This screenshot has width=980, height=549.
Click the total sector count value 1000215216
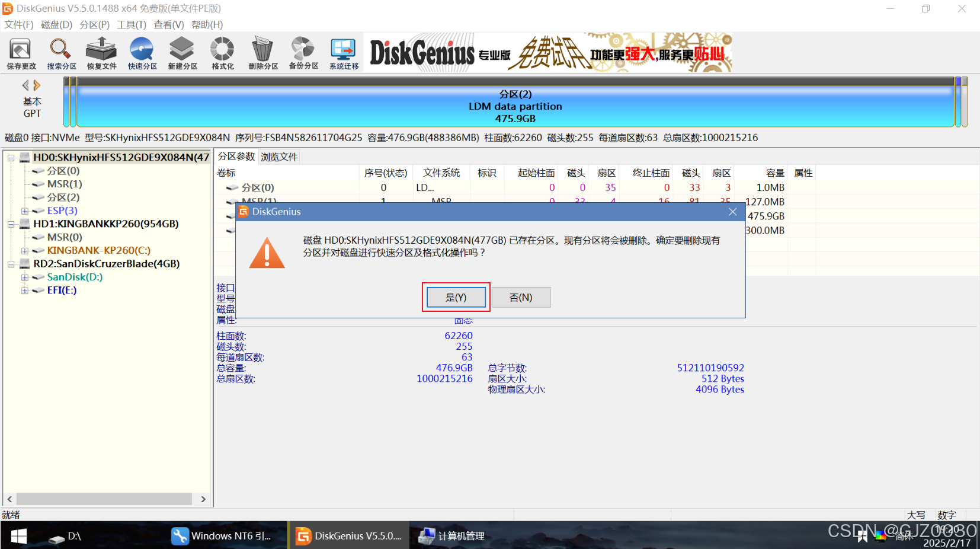[444, 378]
